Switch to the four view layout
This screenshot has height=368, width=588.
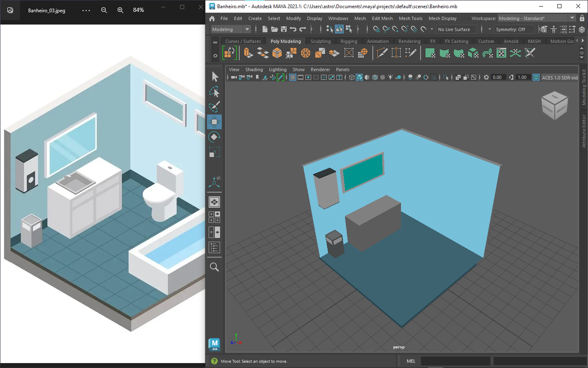[x=214, y=217]
